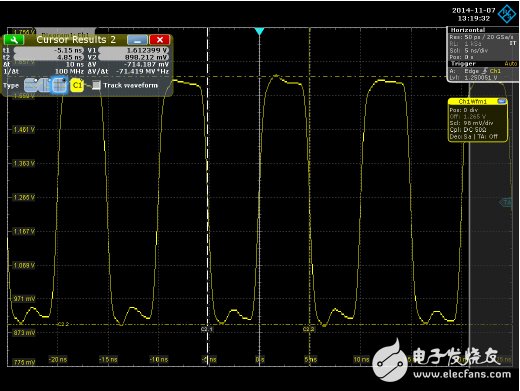Image resolution: width=520 pixels, height=391 pixels.
Task: Click the yellow C1 source icon
Action: (77, 85)
